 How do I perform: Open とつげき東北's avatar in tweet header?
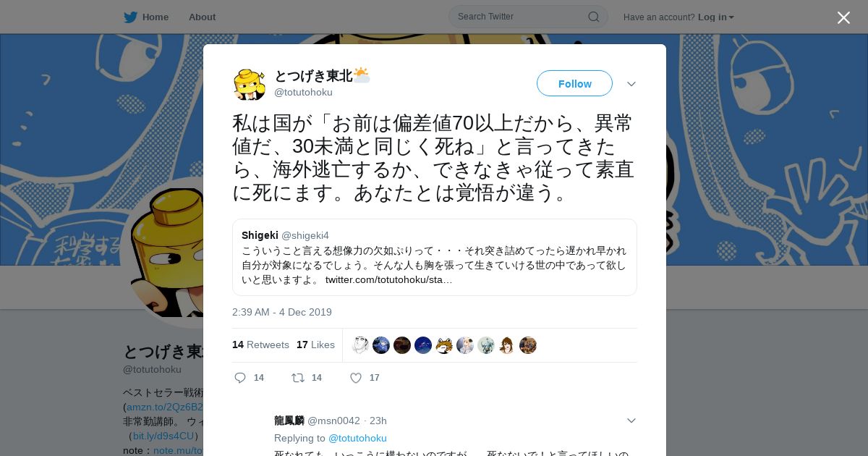coord(250,84)
